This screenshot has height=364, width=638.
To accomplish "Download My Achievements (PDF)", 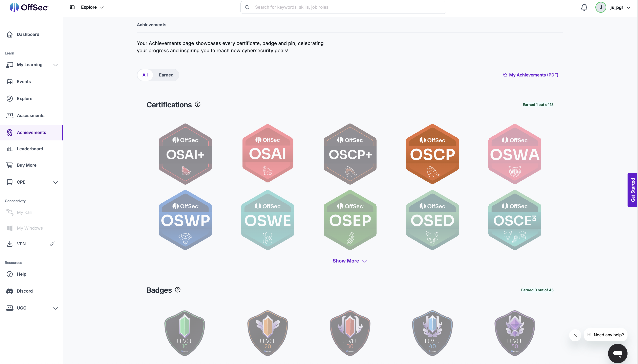I will pyautogui.click(x=530, y=75).
